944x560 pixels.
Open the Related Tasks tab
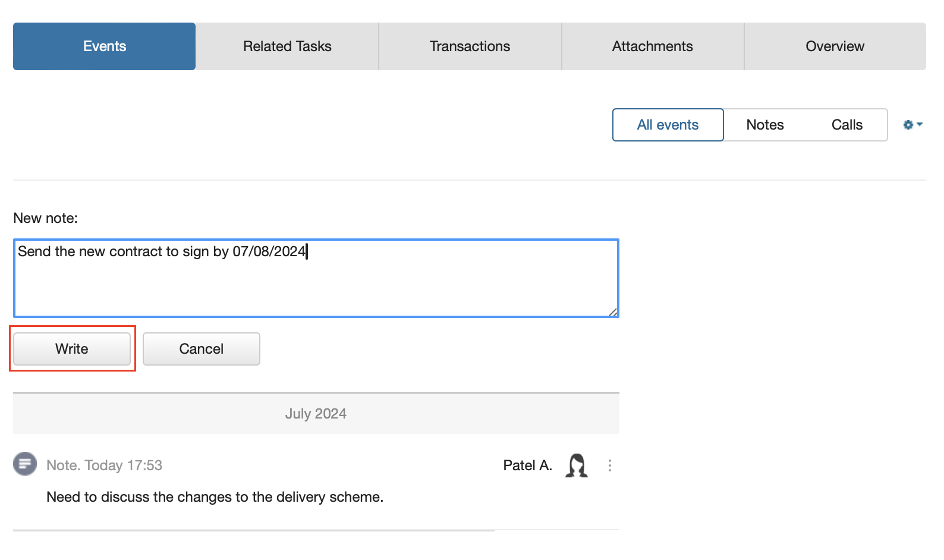287,46
